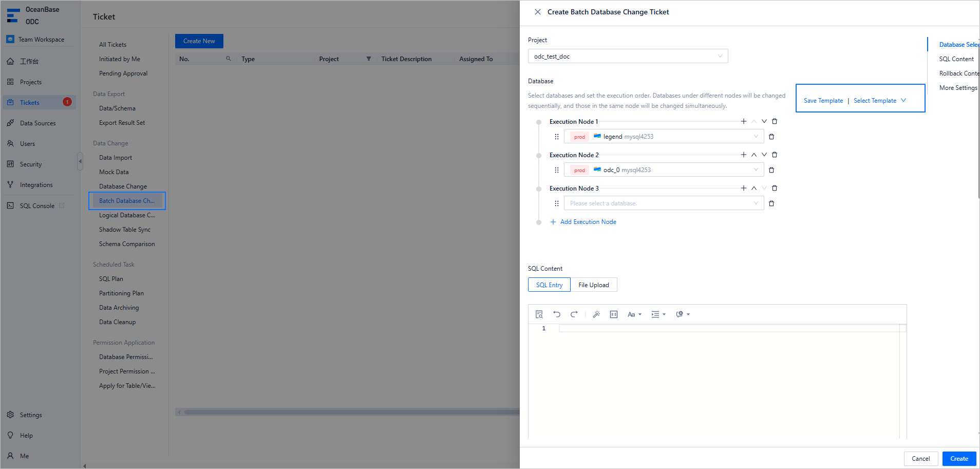Screen dimensions: 980x469
Task: Click the redo icon in SQL editor toolbar
Action: 574,314
